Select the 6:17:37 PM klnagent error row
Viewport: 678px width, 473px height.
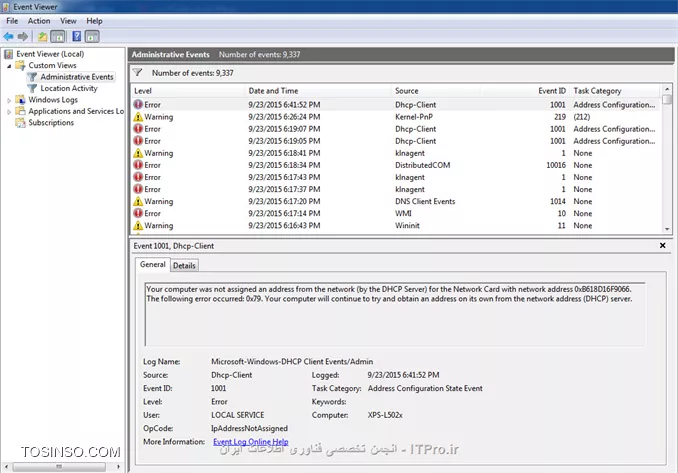tap(396, 189)
